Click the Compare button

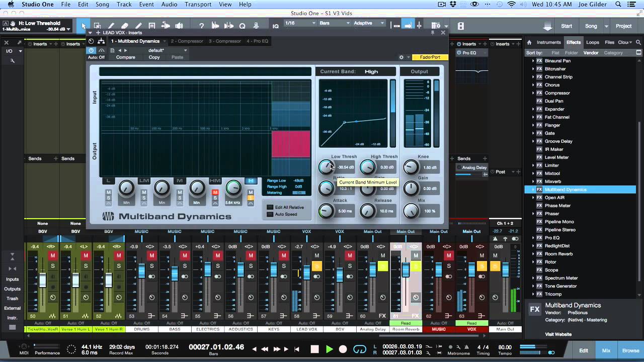tap(125, 57)
